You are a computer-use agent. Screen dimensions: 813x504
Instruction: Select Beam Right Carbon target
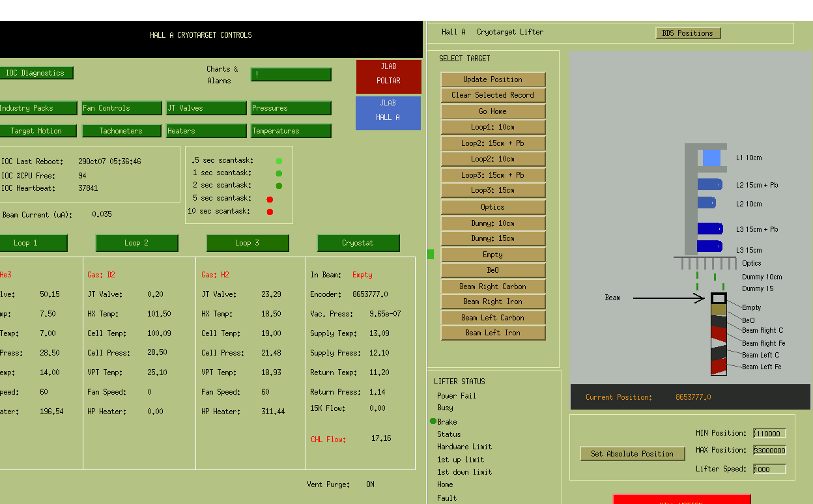493,287
